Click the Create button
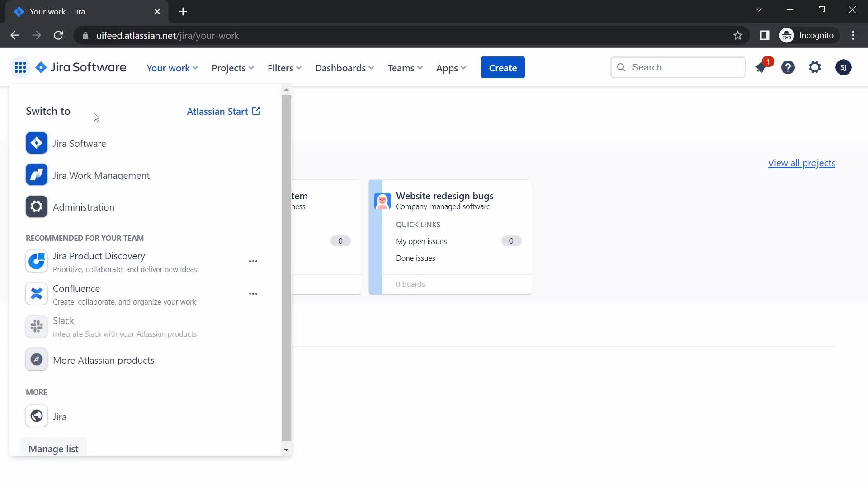The width and height of the screenshot is (868, 488). click(503, 67)
